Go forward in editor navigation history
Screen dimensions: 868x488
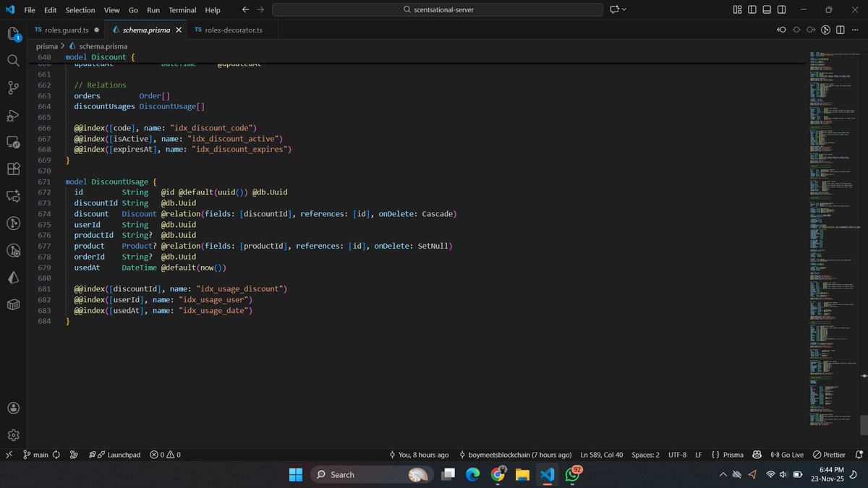(x=260, y=9)
